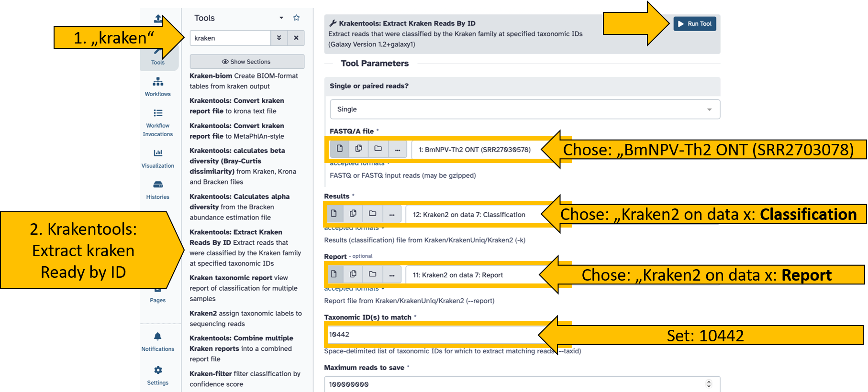Image resolution: width=868 pixels, height=392 pixels.
Task: Click the kraken tool search box
Action: (x=230, y=38)
